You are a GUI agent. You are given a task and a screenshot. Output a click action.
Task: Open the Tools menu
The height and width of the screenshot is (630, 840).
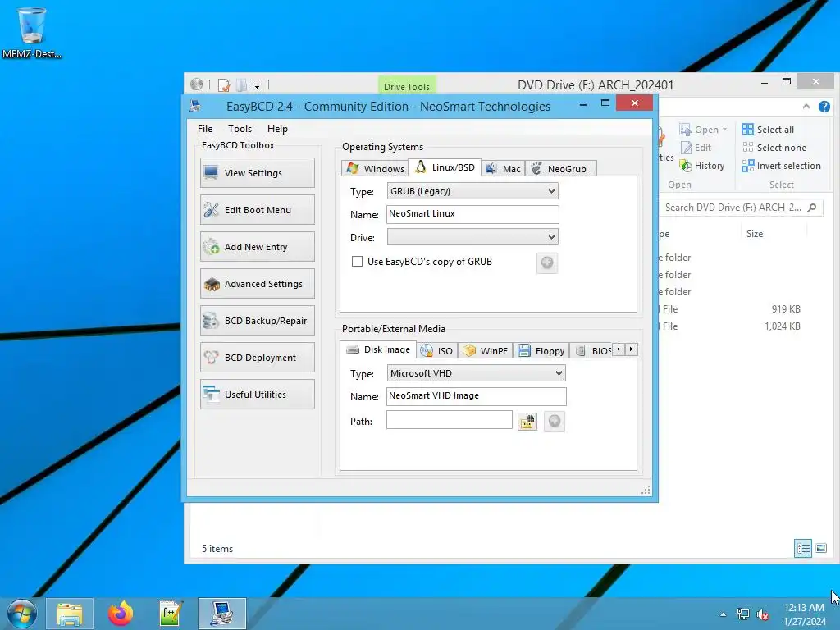point(240,129)
